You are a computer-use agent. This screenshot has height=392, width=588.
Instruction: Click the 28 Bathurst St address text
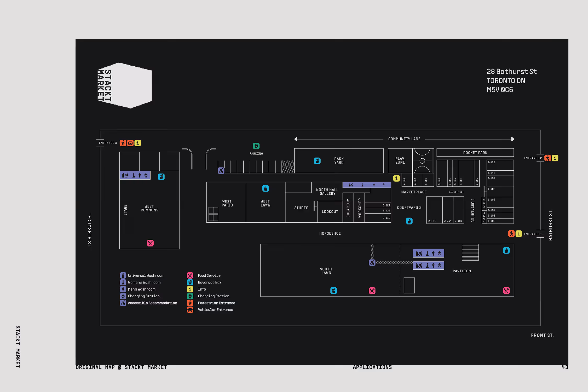tap(511, 72)
